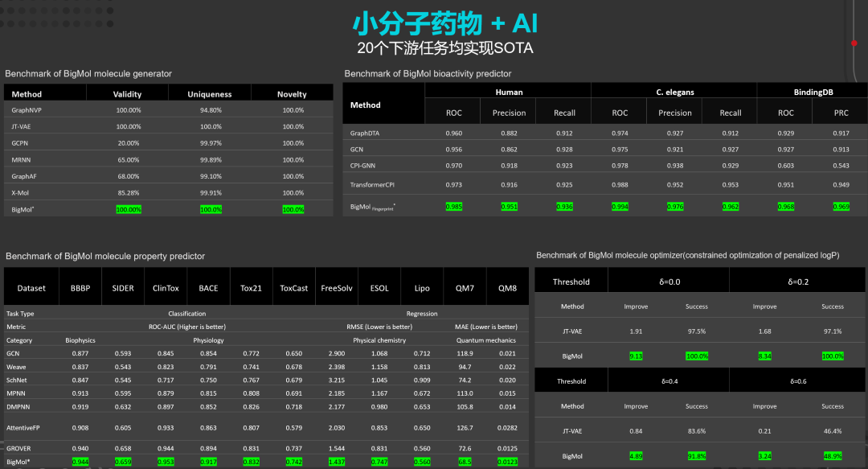Click the "Human" group header
Viewport: 868px width, 469px height.
[509, 92]
